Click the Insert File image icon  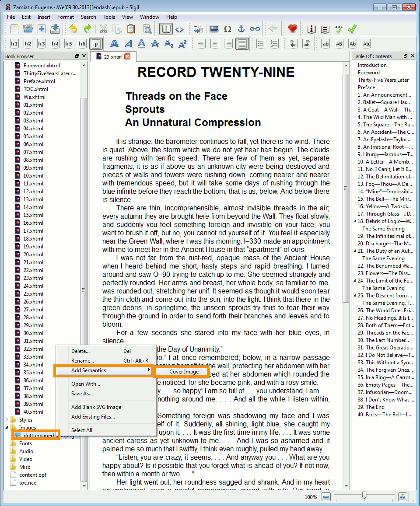click(214, 29)
